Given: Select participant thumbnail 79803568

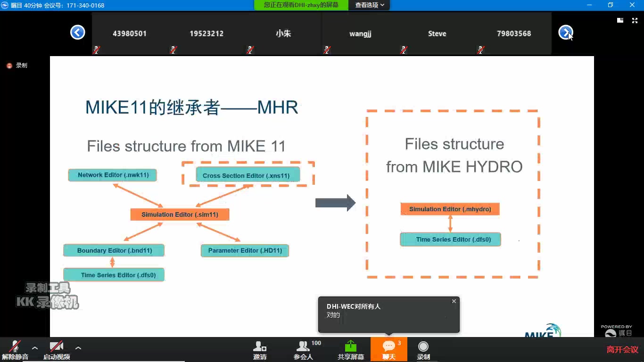Looking at the screenshot, I should coord(514,33).
